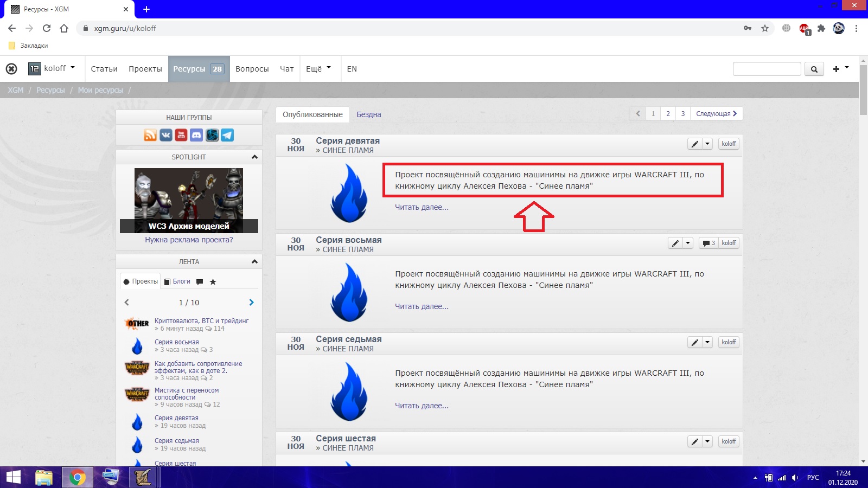Open edit options dropdown for Серия шестая

707,441
